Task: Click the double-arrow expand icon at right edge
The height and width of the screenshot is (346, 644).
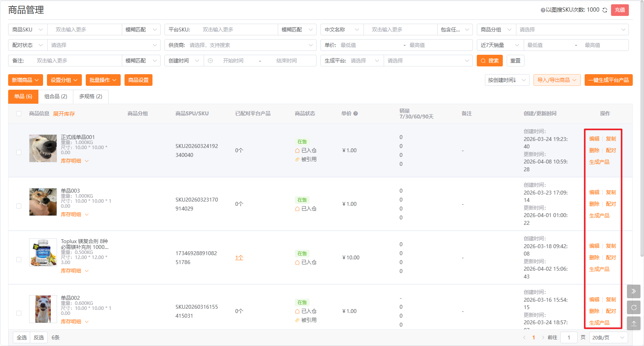Action: pos(634,291)
